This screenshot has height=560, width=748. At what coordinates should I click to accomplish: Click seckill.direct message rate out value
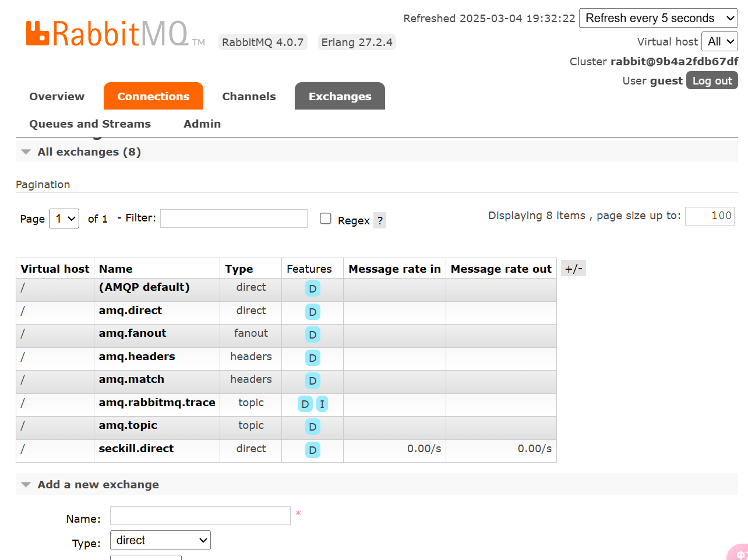click(535, 449)
